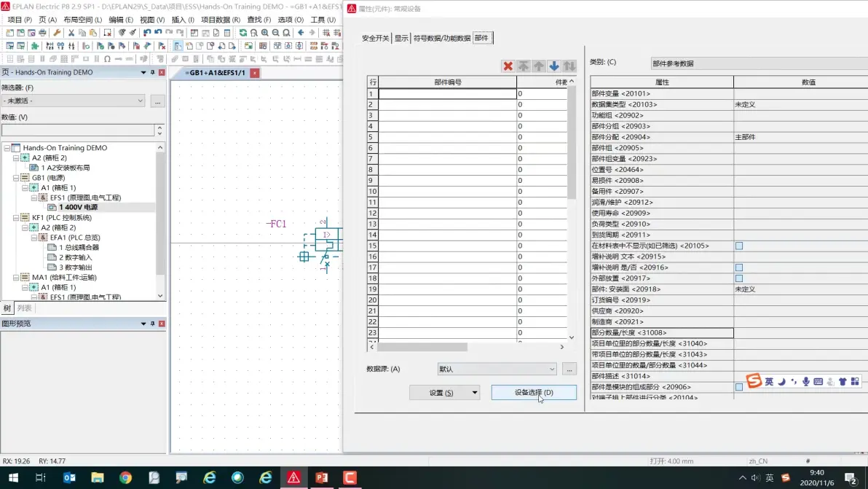
Task: Switch to the 安全开关 tab
Action: click(x=375, y=38)
